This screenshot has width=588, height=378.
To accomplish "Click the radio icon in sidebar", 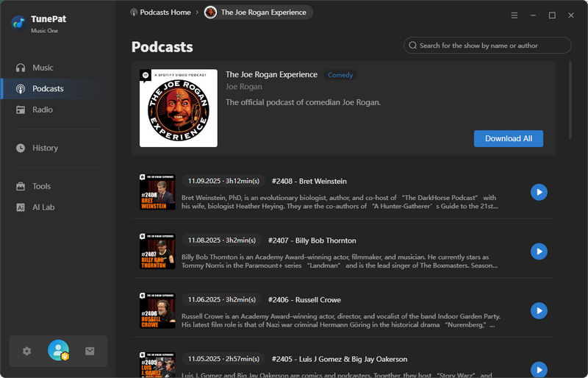I will (x=21, y=110).
